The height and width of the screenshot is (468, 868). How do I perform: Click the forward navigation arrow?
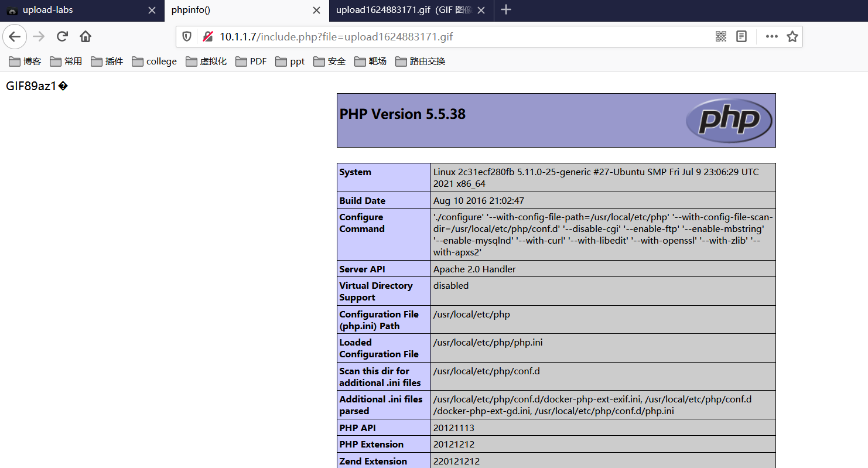[x=39, y=36]
